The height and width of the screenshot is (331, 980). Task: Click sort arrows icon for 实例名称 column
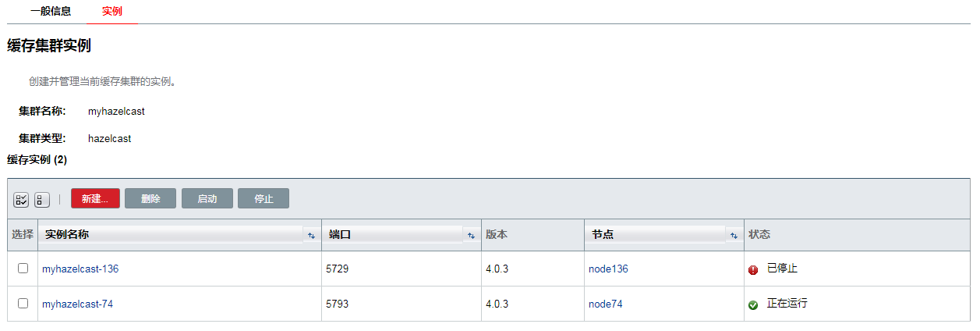pos(311,235)
